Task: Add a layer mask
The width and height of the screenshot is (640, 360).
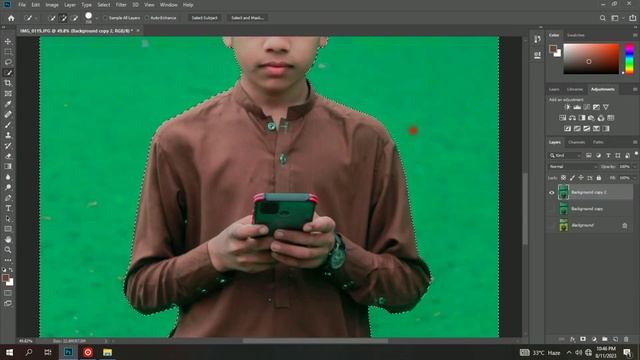Action: click(583, 339)
